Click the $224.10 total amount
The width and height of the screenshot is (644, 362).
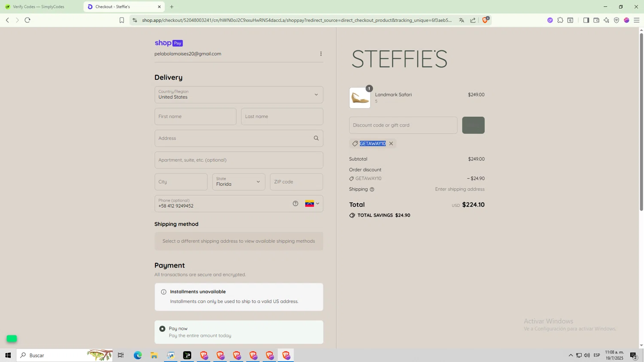[473, 205]
